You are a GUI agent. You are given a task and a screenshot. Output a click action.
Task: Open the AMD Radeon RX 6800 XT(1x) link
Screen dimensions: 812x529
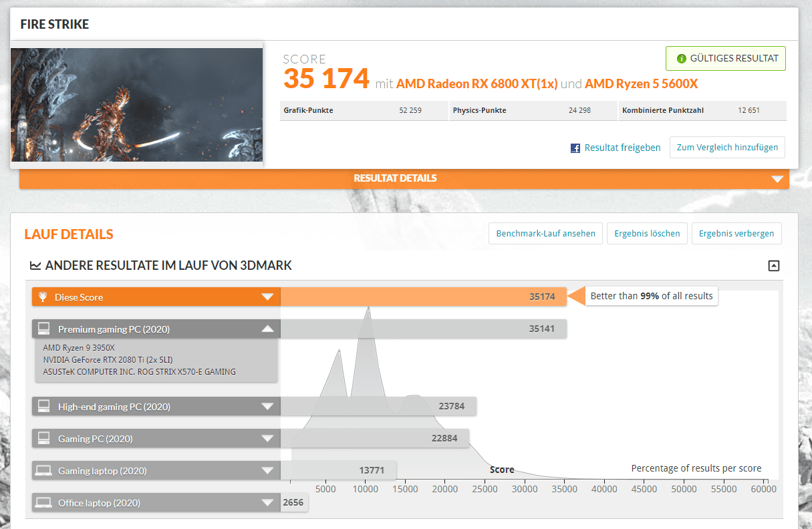(x=477, y=84)
